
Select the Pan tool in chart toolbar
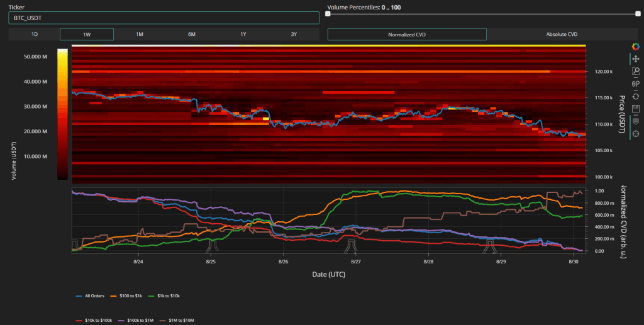[x=635, y=58]
